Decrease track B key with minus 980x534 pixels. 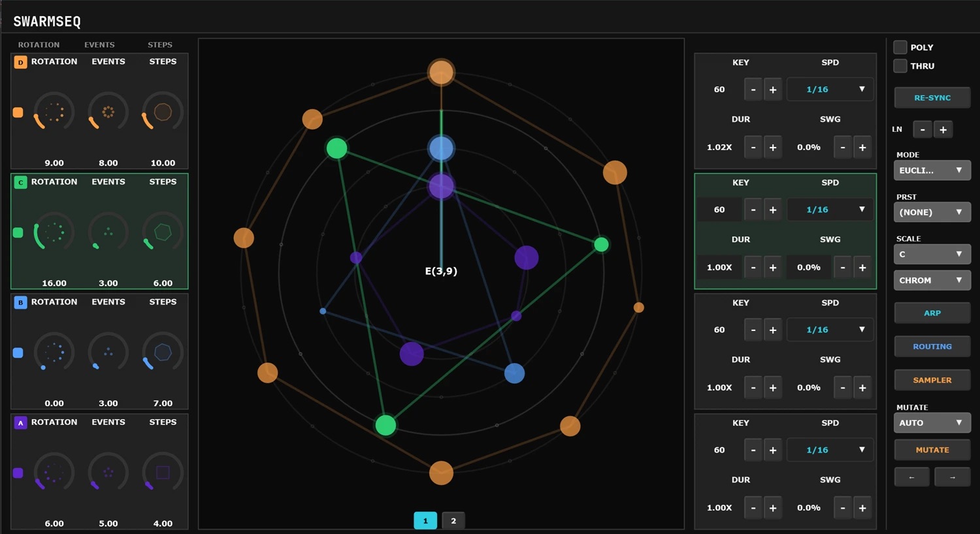point(753,330)
